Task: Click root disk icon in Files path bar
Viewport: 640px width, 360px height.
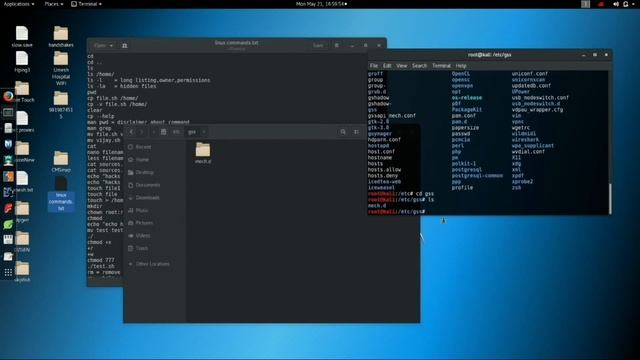Action: [164, 132]
